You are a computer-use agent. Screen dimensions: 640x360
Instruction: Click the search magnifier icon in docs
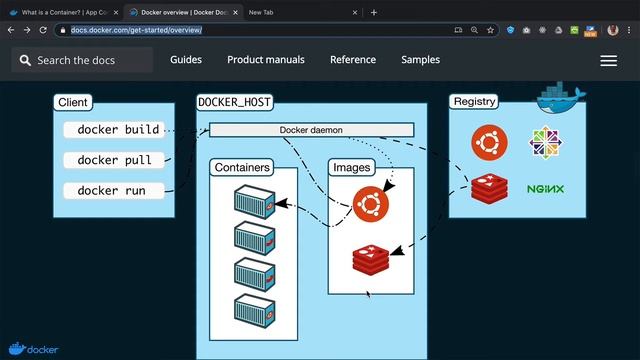coord(25,60)
